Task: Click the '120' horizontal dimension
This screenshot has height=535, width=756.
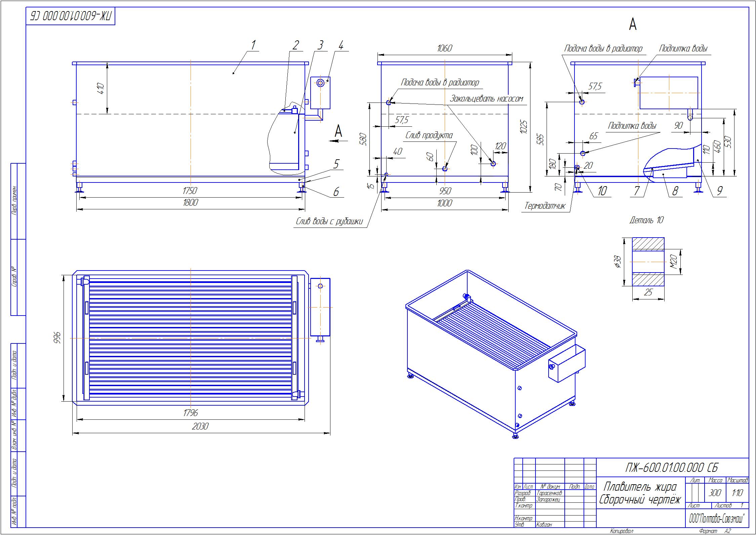Action: pyautogui.click(x=501, y=146)
